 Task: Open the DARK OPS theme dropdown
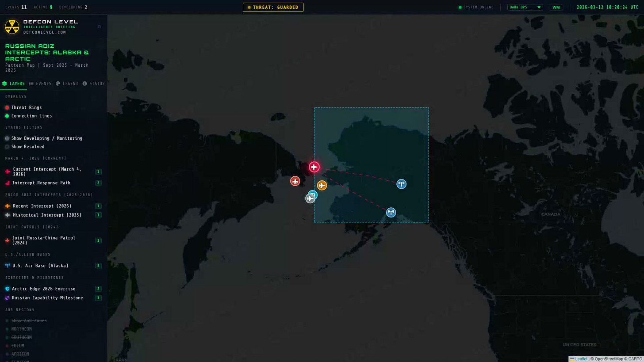pos(525,7)
